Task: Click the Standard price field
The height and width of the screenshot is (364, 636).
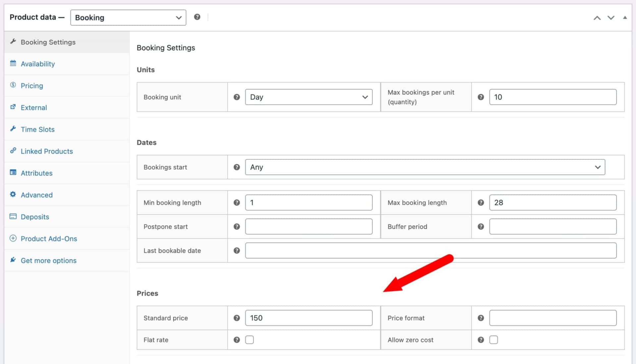Action: pyautogui.click(x=309, y=318)
